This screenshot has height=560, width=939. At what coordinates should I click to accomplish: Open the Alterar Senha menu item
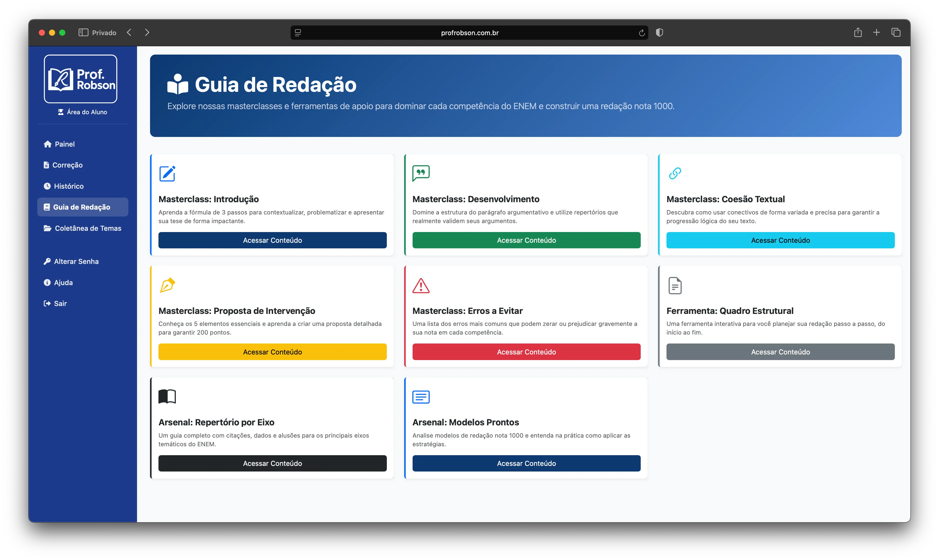point(83,261)
